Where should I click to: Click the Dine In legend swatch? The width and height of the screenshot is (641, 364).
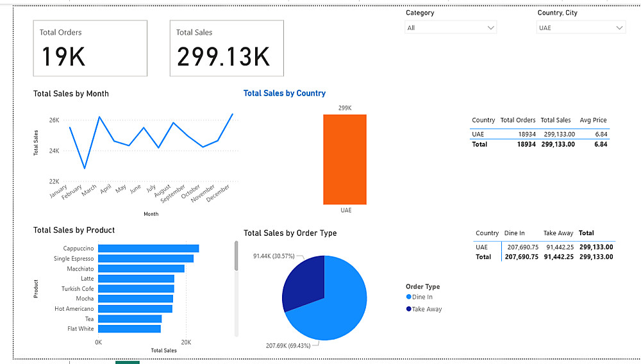(408, 297)
